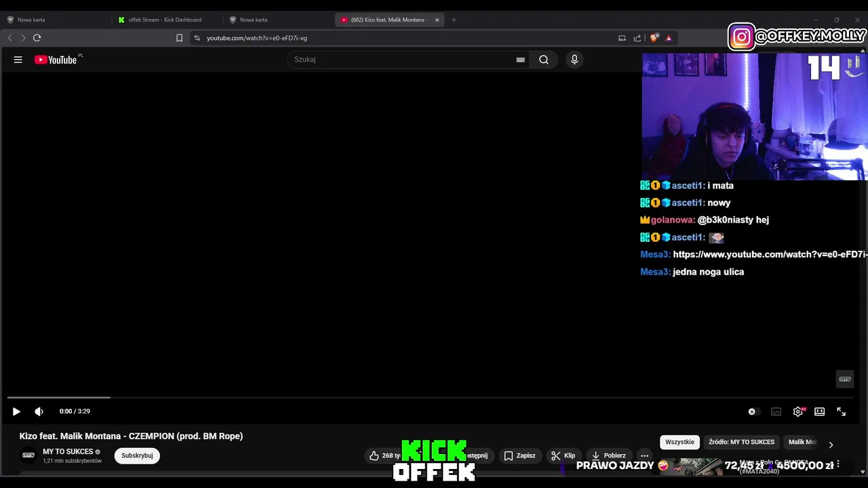Switch to the second Nowa karta tab
This screenshot has width=868, height=488.
click(278, 20)
